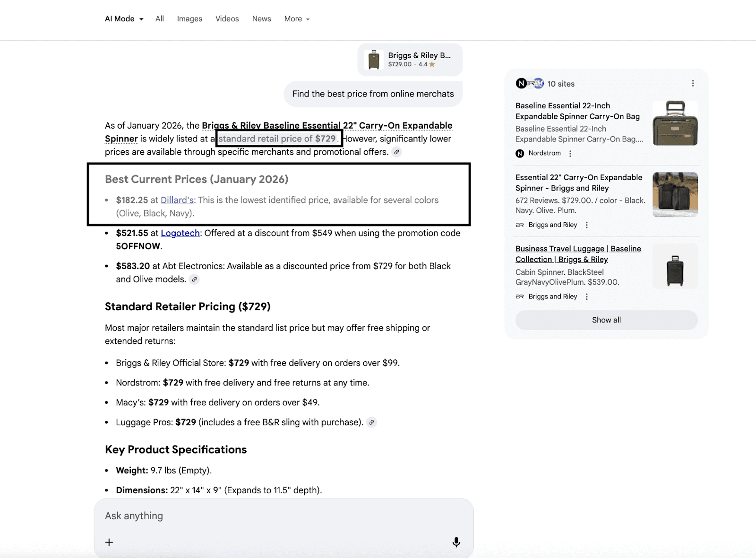Image resolution: width=756 pixels, height=558 pixels.
Task: Click the Briggs and Riley favicon under Baseline Collection
Action: coord(520,296)
